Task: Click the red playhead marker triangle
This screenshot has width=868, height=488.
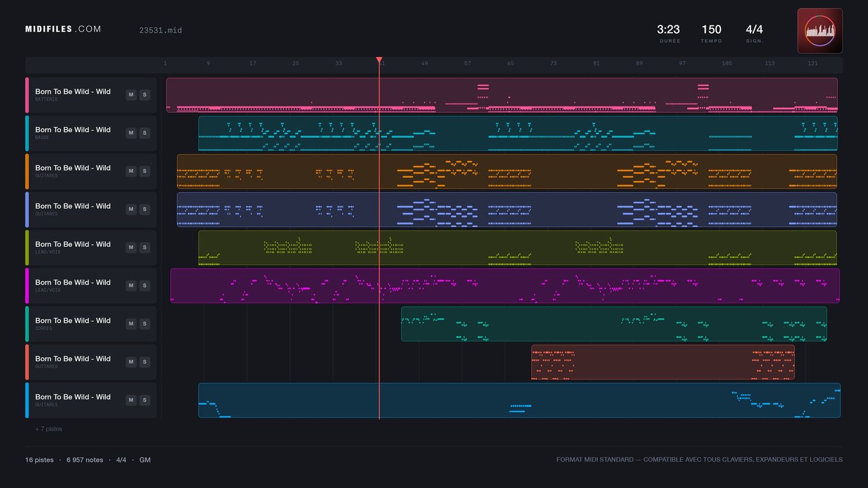Action: [379, 60]
